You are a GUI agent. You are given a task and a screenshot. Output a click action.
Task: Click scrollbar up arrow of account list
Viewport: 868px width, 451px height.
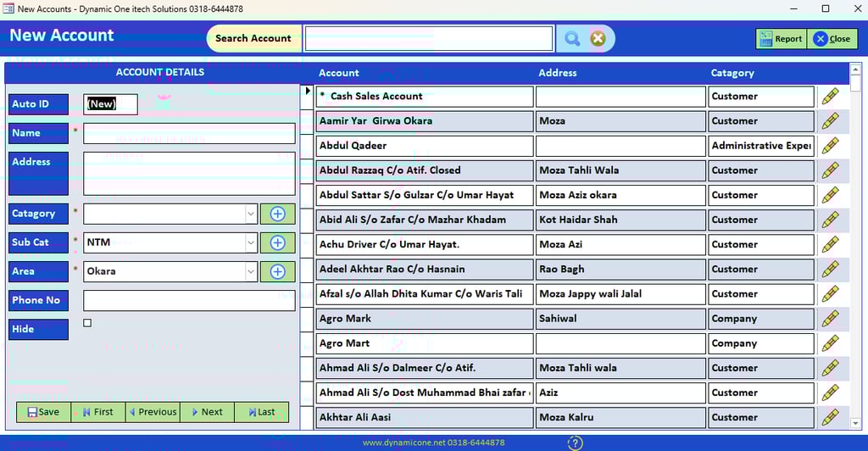[855, 70]
